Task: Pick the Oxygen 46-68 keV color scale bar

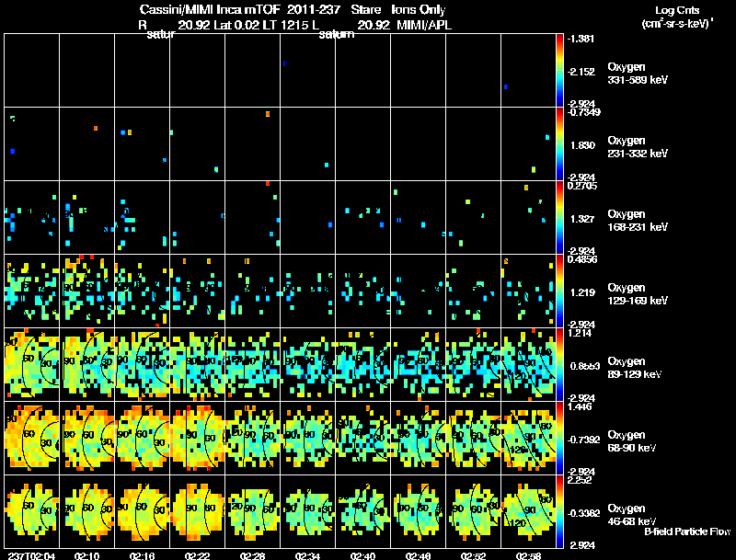Action: tap(559, 512)
